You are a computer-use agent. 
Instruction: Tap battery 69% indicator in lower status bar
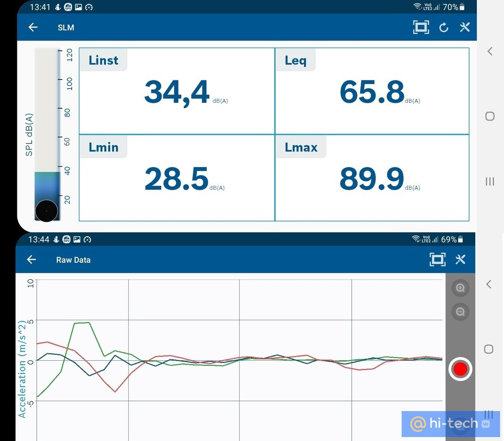pyautogui.click(x=452, y=239)
